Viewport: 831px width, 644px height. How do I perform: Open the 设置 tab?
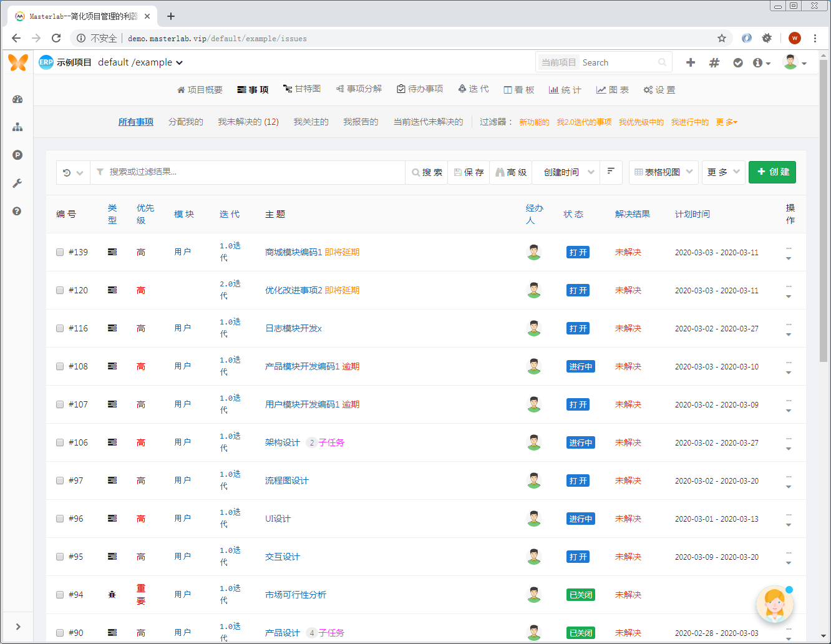(659, 90)
